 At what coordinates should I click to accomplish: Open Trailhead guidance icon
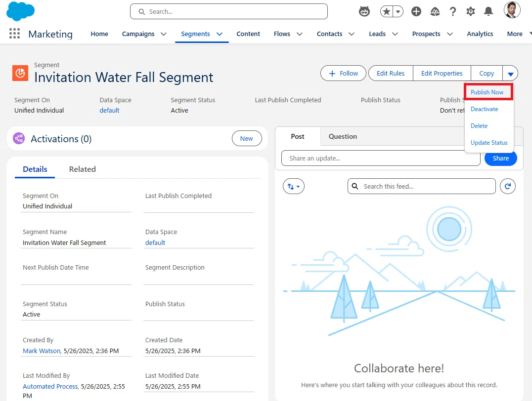[435, 11]
